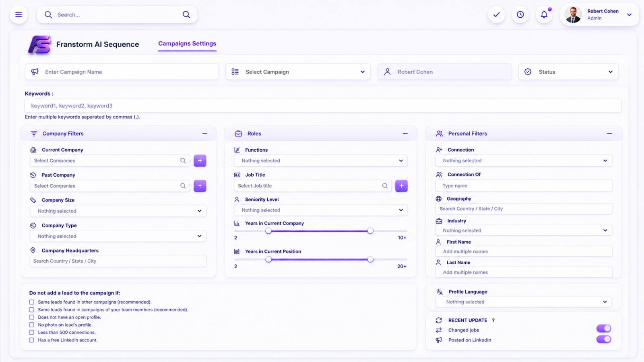Image resolution: width=644 pixels, height=362 pixels.
Task: Click the megaphone icon in the Campaign Name field
Action: coord(35,72)
